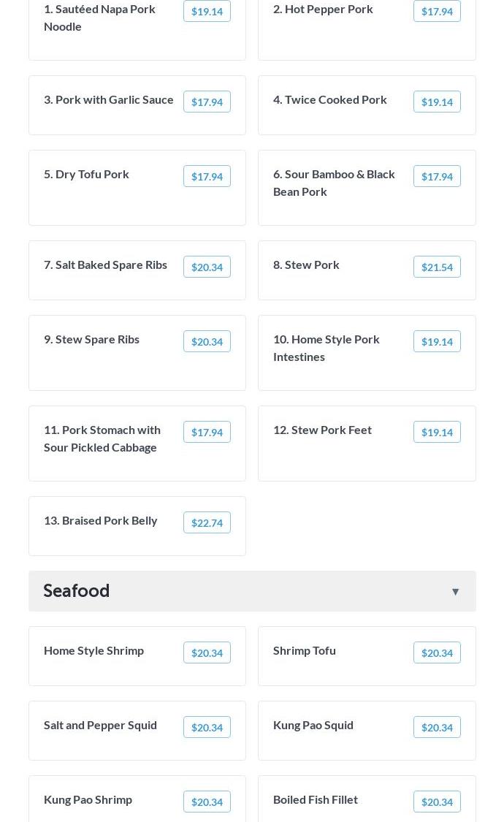Screen dimensions: 504x822
Task: Click Braised Pork Belly $22.74 price
Action: click(207, 522)
